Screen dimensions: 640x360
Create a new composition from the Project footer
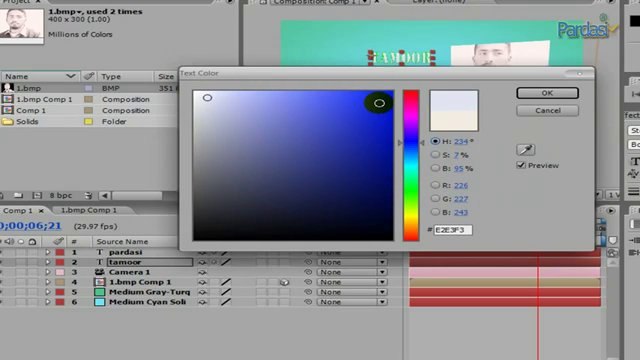click(37, 196)
